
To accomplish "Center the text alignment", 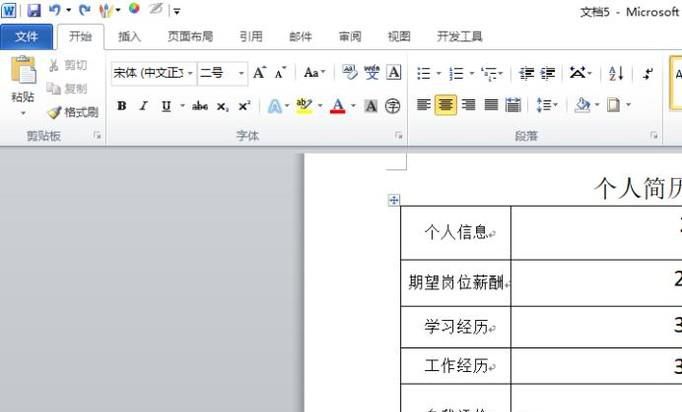I will 445,105.
